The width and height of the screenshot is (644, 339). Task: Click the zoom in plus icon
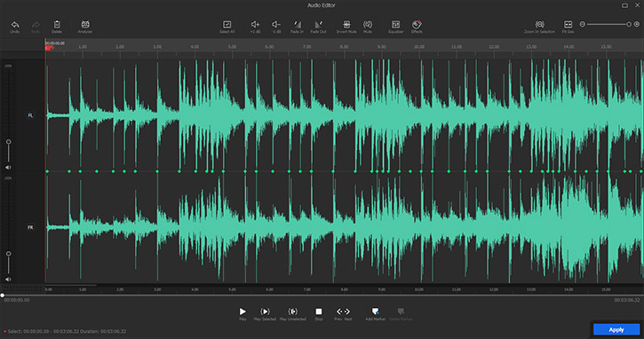[637, 24]
